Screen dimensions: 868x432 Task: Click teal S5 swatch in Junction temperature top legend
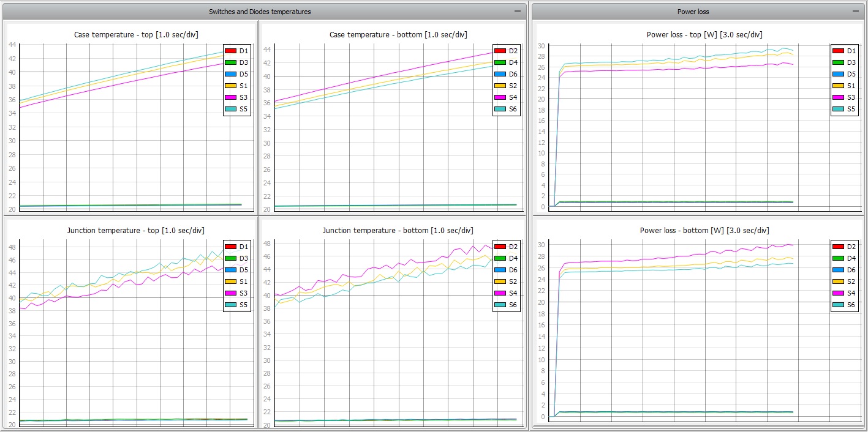230,305
